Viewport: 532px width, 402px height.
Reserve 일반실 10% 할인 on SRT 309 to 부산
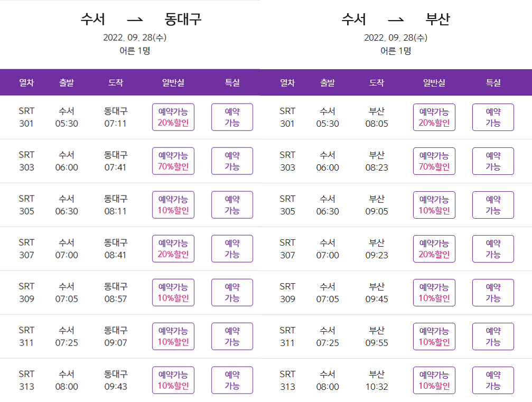point(434,292)
